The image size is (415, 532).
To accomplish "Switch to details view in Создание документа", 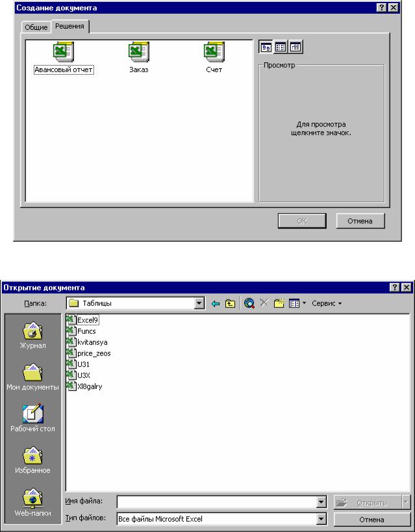I will point(296,47).
